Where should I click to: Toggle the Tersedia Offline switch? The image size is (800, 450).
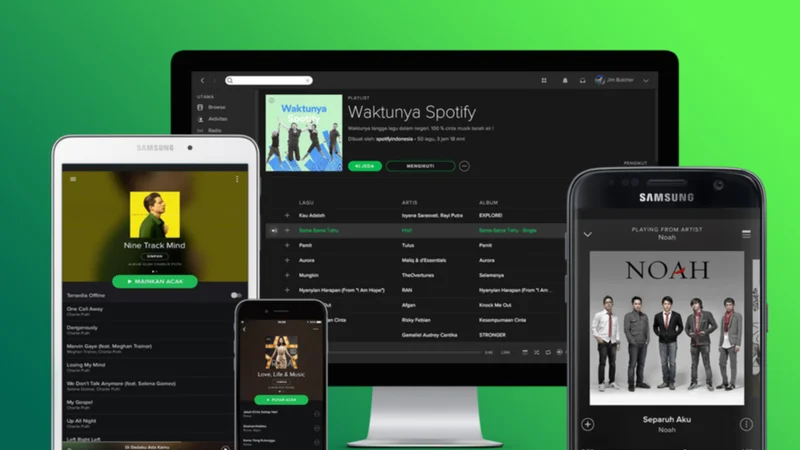pyautogui.click(x=236, y=295)
